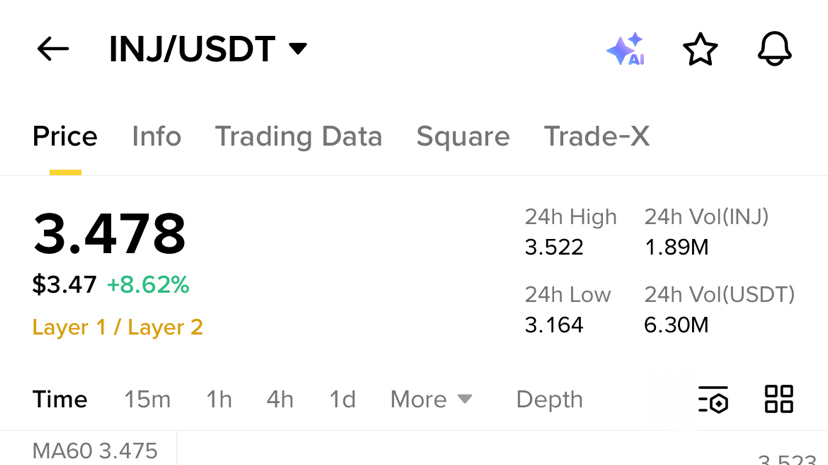The image size is (828, 465).
Task: Select the Square tab
Action: click(463, 137)
